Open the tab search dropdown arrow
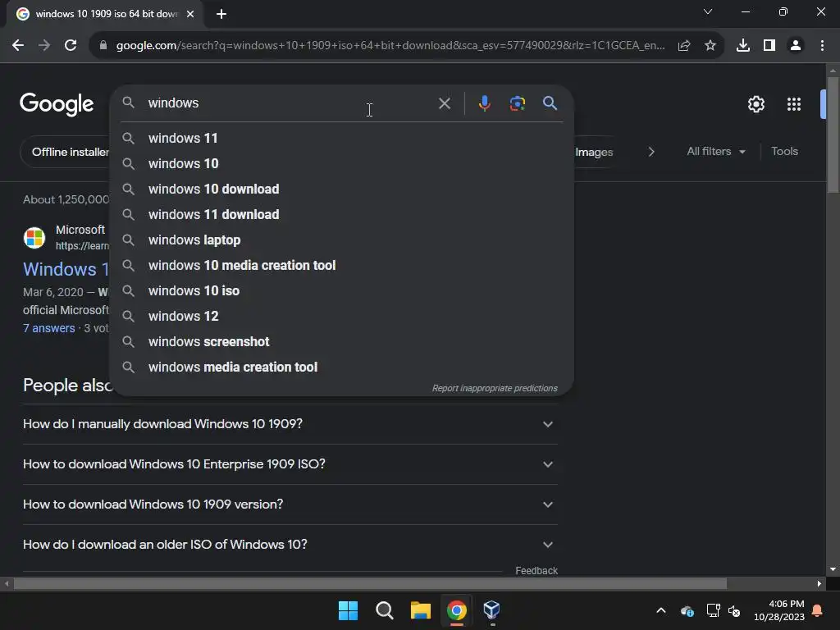Screen dimensions: 840x630 708,11
